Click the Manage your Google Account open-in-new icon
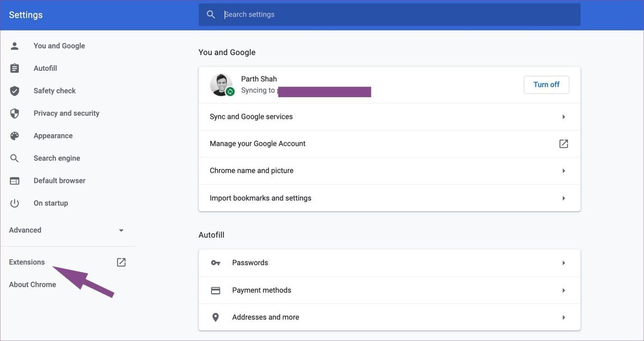 click(563, 144)
